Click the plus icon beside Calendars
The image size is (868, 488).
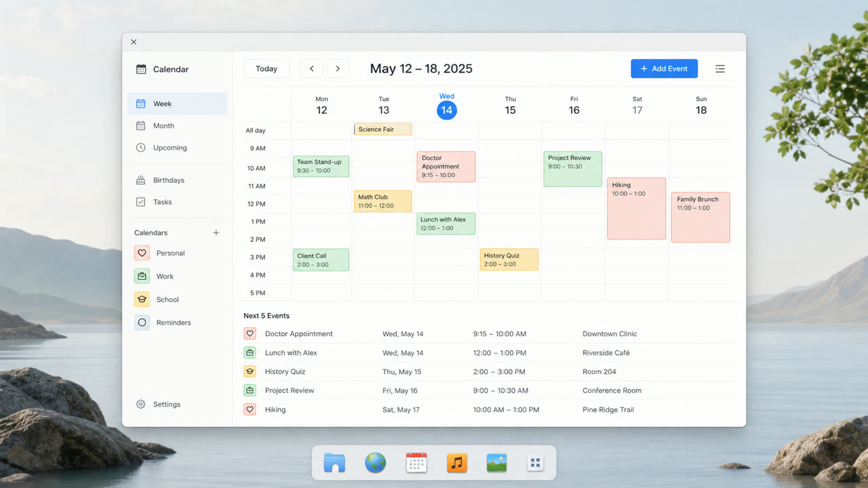216,232
